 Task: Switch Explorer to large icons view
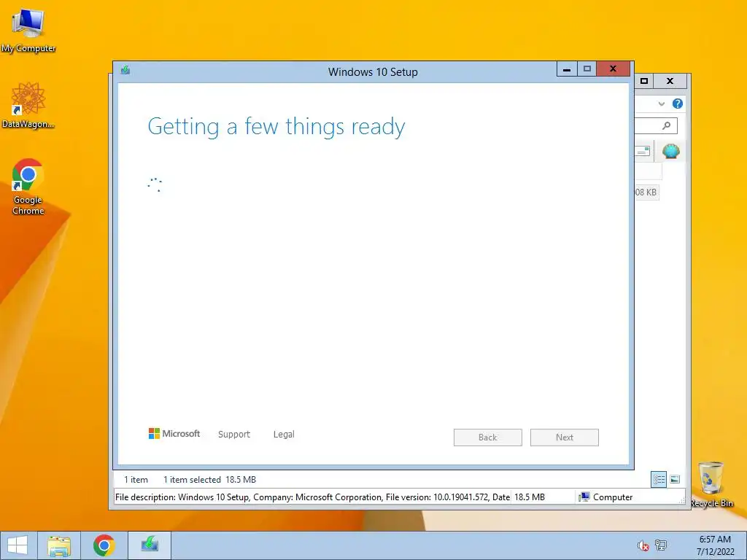pyautogui.click(x=675, y=480)
